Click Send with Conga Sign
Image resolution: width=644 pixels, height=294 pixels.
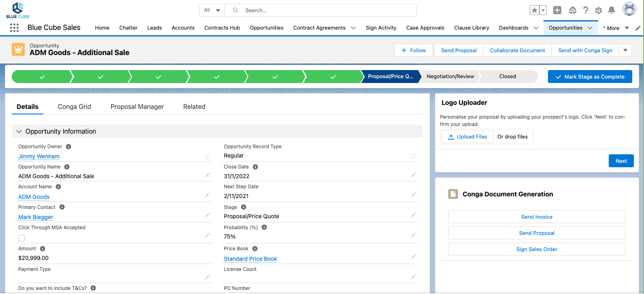[x=585, y=50]
